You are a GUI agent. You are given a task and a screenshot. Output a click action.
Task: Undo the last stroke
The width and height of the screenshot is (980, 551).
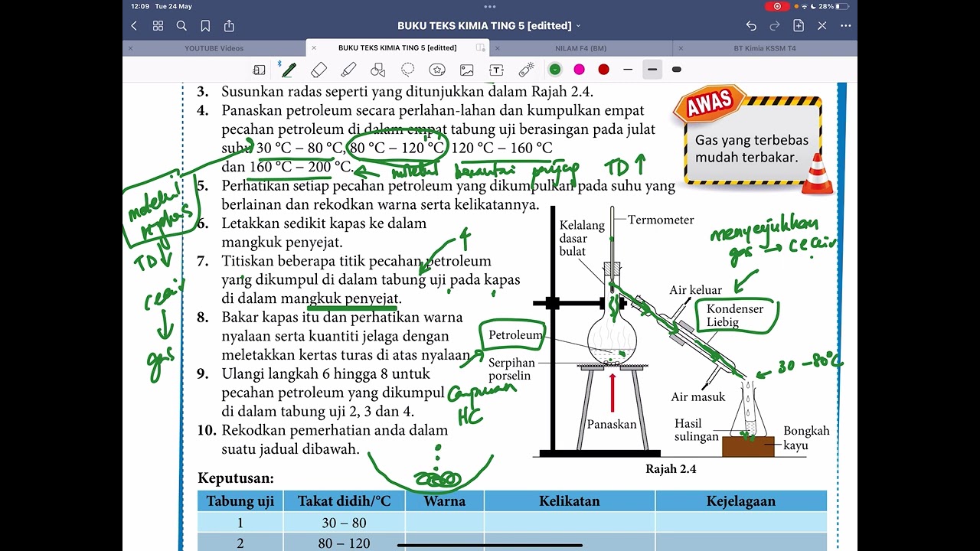(x=751, y=26)
